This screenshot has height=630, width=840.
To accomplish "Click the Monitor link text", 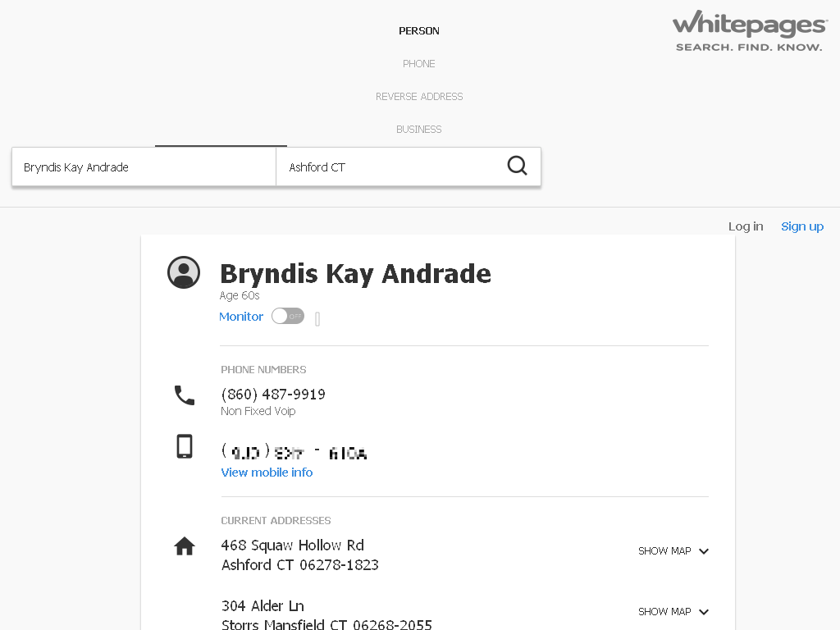I will (x=241, y=317).
